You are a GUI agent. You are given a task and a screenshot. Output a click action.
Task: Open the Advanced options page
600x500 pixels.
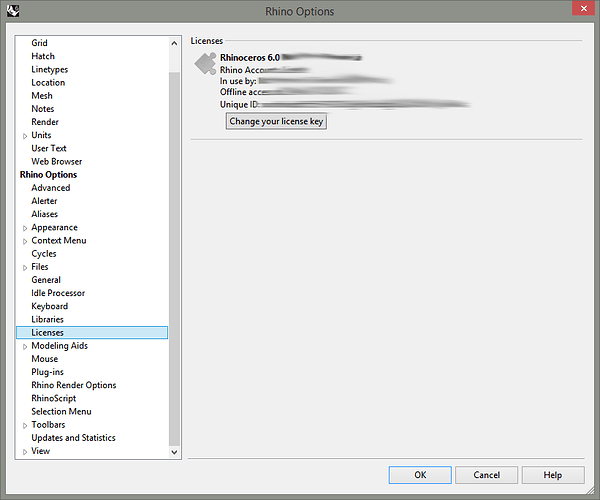click(51, 188)
